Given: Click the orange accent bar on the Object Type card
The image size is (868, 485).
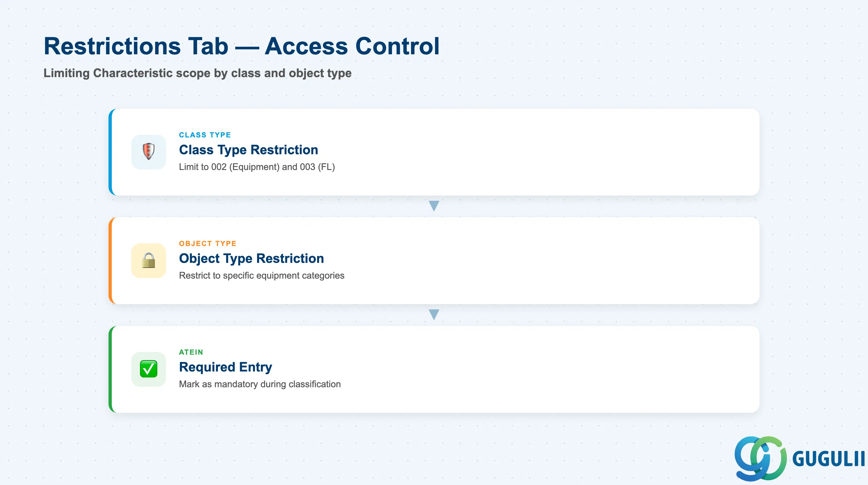Looking at the screenshot, I should [110, 260].
